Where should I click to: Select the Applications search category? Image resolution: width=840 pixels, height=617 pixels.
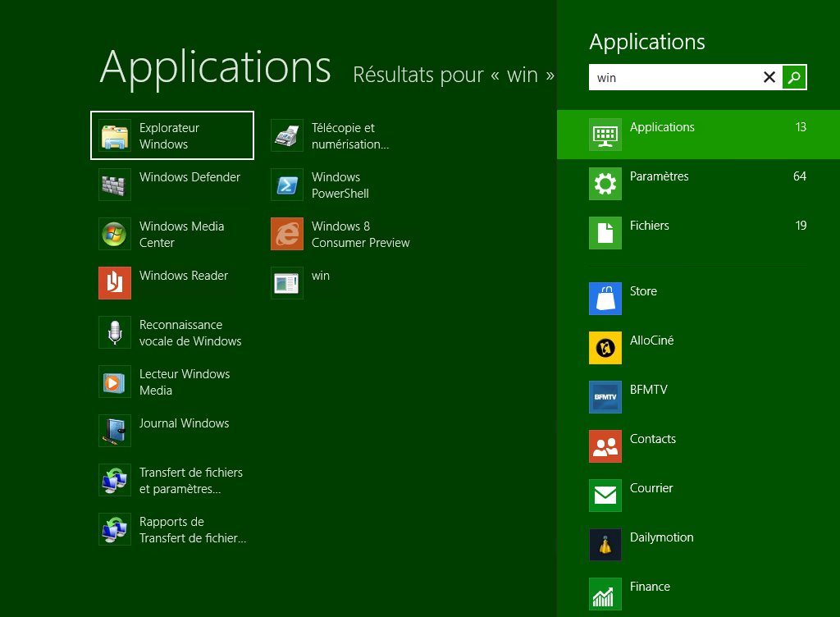tap(697, 134)
